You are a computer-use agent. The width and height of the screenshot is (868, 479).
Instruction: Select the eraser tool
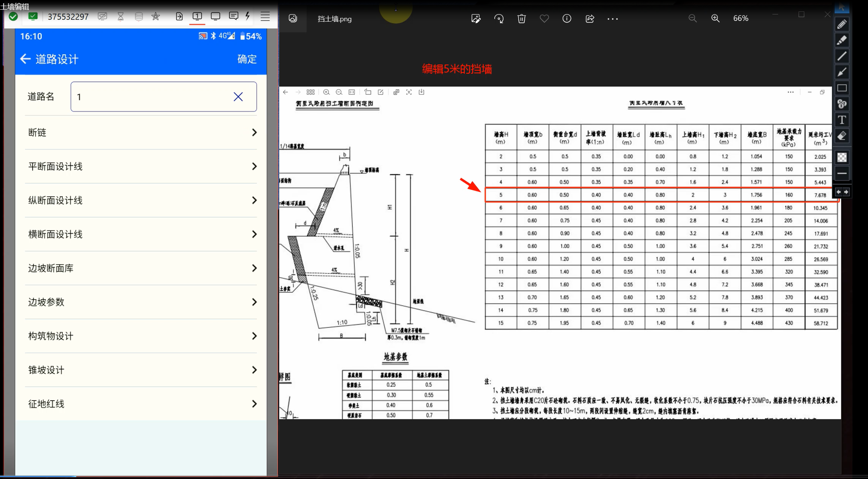842,136
